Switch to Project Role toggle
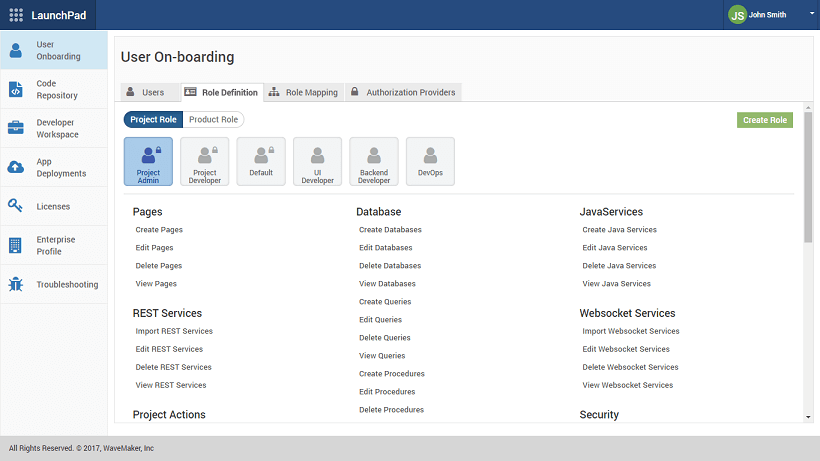Viewport: 820px width, 461px height. tap(153, 120)
